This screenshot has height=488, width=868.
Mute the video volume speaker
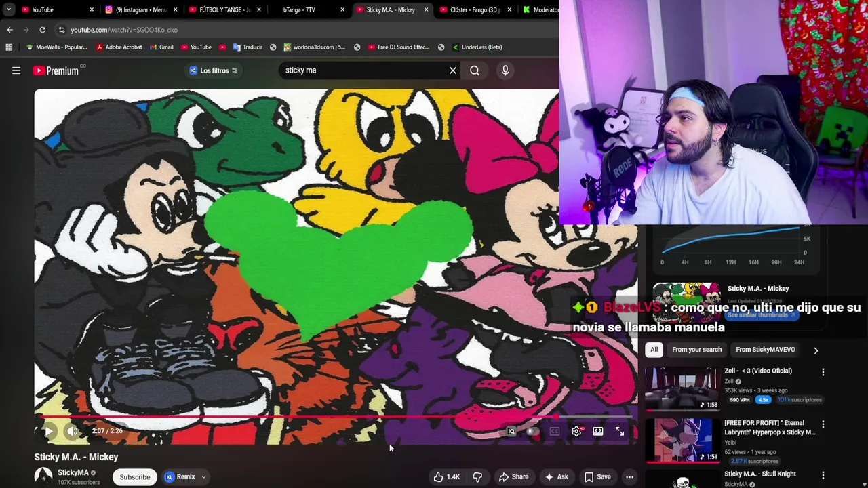tap(73, 431)
